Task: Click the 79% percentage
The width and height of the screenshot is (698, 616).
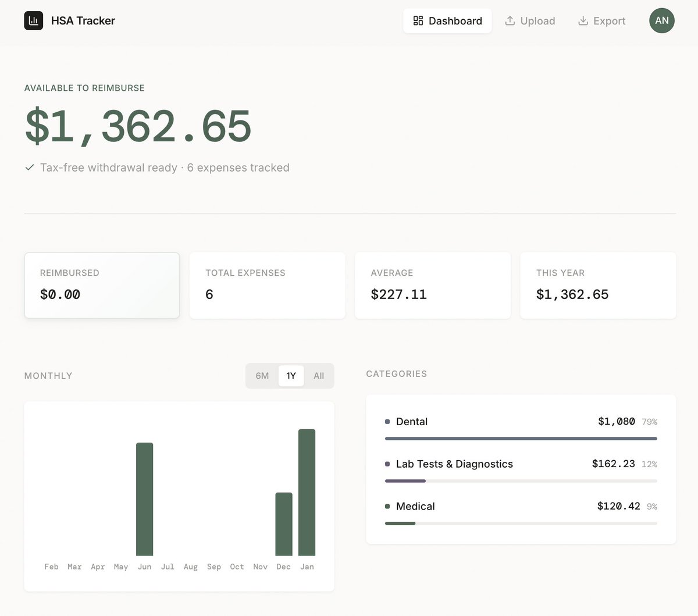Action: coord(650,422)
